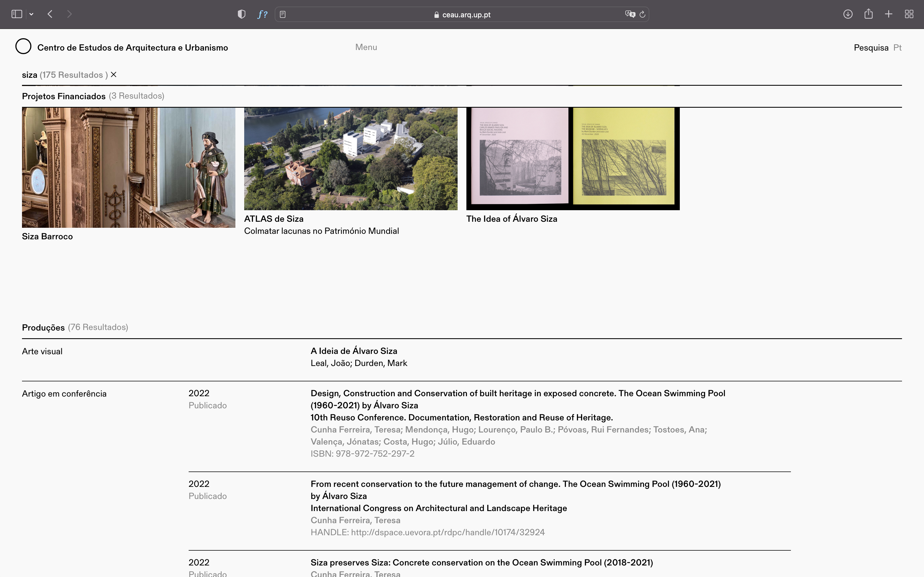Open a new tab
This screenshot has height=577, width=924.
(x=889, y=14)
